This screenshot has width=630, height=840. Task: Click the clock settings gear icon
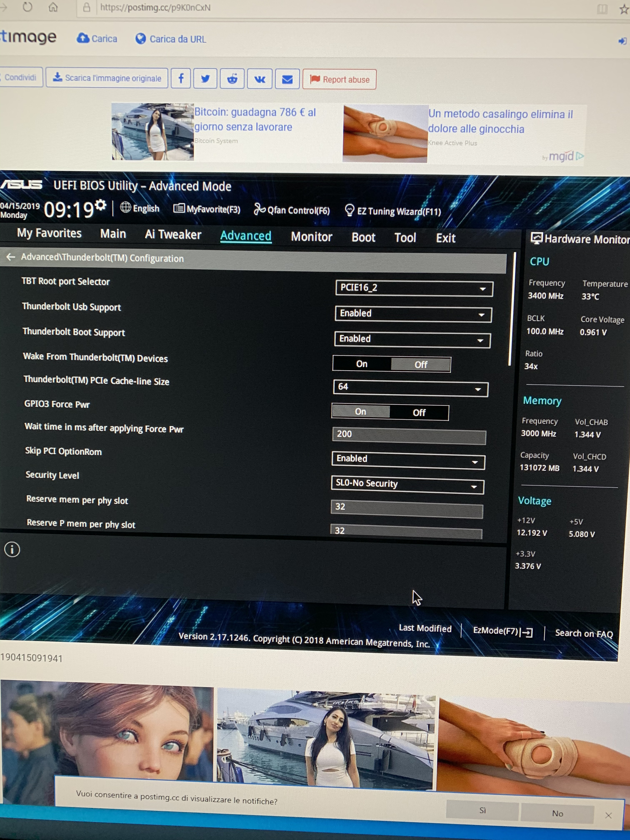(100, 205)
